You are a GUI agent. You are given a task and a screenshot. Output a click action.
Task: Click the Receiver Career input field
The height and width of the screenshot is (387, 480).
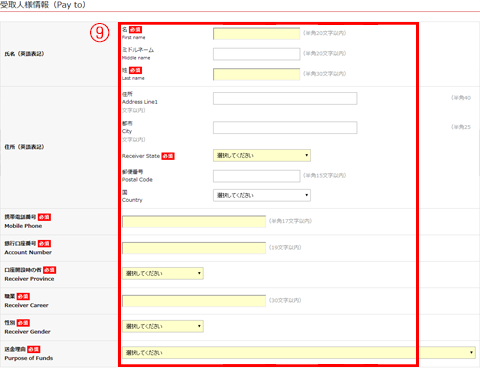(x=194, y=301)
